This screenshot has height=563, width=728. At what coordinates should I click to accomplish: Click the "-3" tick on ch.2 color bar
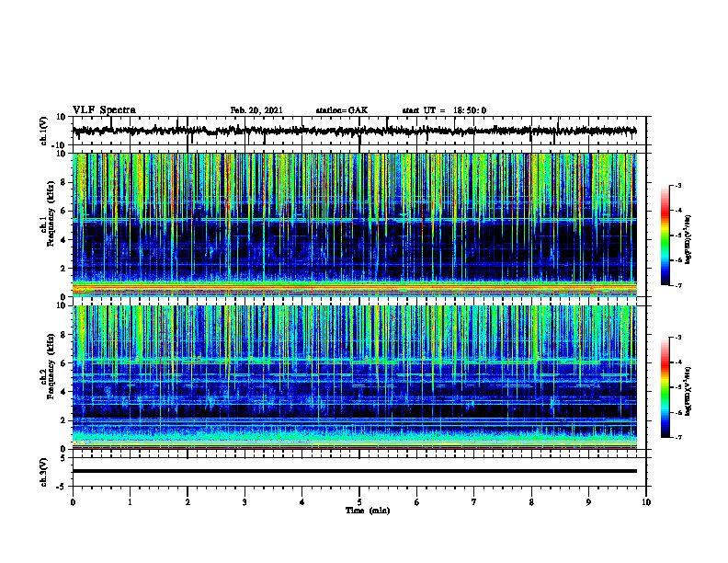click(x=678, y=338)
